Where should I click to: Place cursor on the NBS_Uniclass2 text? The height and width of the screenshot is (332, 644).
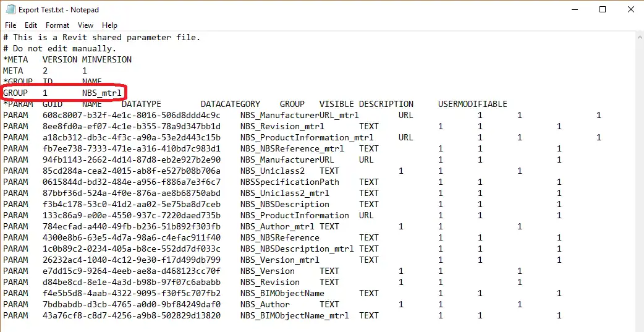pyautogui.click(x=272, y=171)
